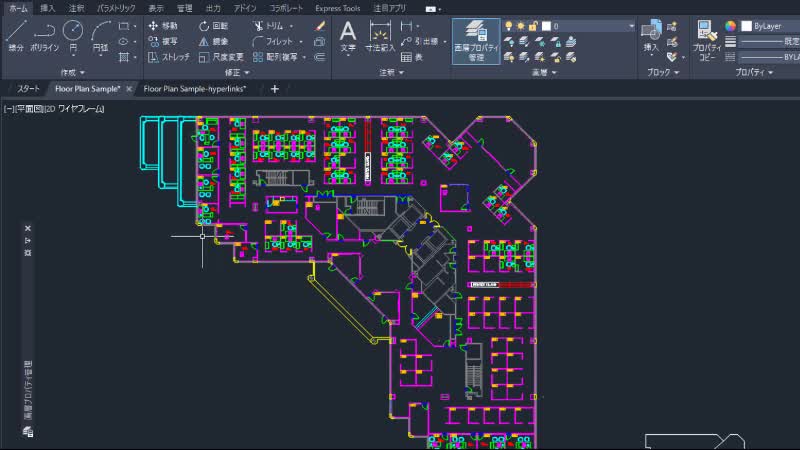Select the Ellipse draw tool
Image resolution: width=800 pixels, height=450 pixels.
coord(123,41)
